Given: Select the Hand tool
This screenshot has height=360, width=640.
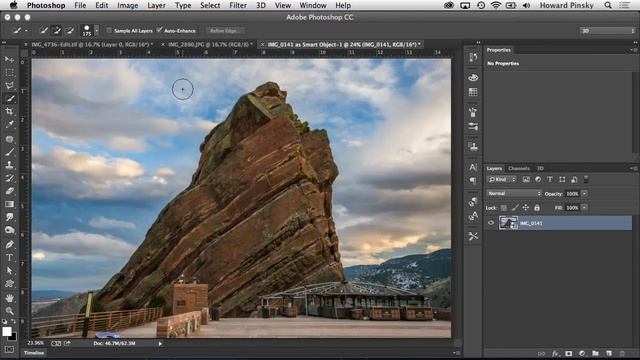Looking at the screenshot, I should (x=9, y=298).
